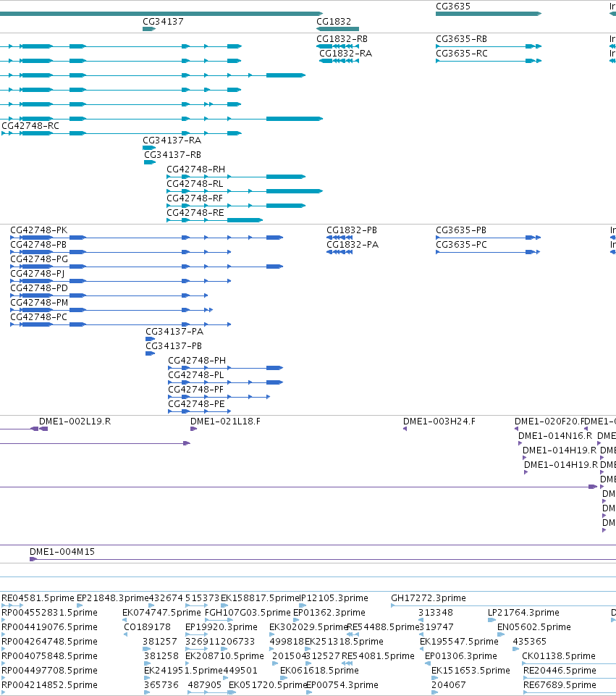
Task: Open transcript CG1832-RA
Action: point(345,54)
